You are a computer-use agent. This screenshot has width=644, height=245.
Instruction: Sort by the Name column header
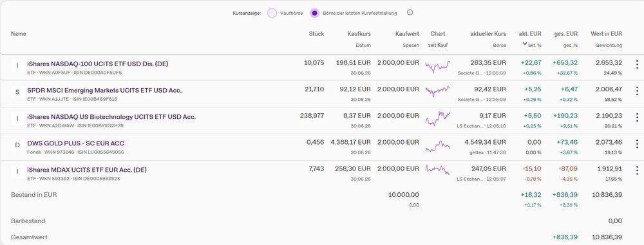click(x=19, y=33)
